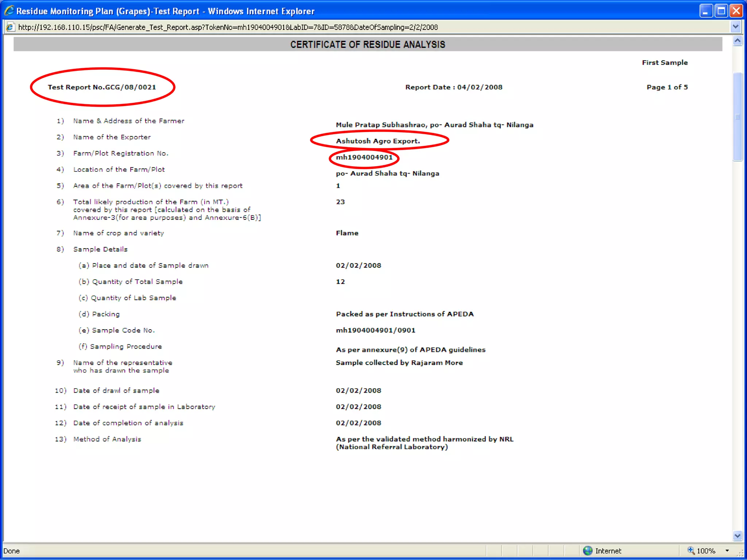747x560 pixels.
Task: Minimize the Internet Explorer window
Action: click(x=706, y=11)
